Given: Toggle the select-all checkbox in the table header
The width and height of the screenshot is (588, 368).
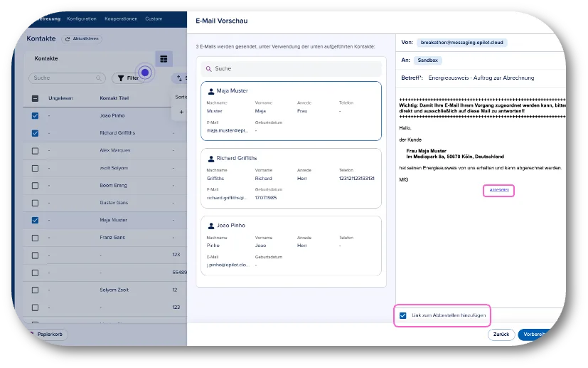Looking at the screenshot, I should pos(36,98).
